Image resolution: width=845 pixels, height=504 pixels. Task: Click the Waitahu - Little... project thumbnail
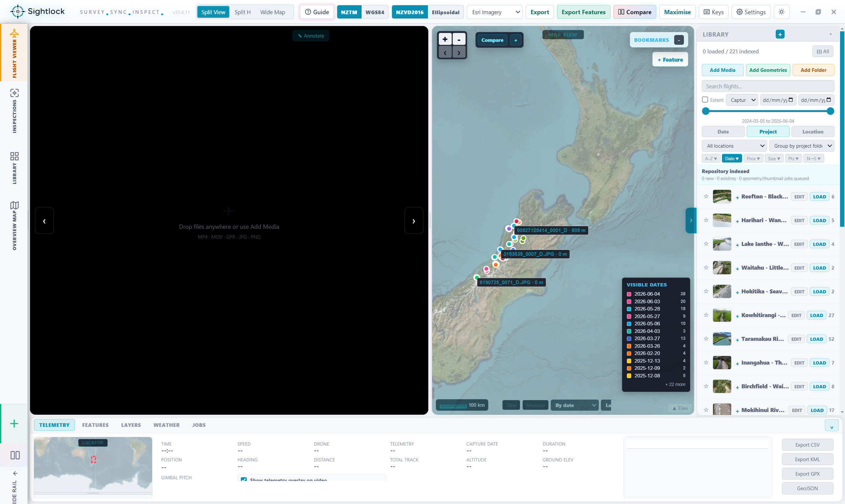[722, 268]
